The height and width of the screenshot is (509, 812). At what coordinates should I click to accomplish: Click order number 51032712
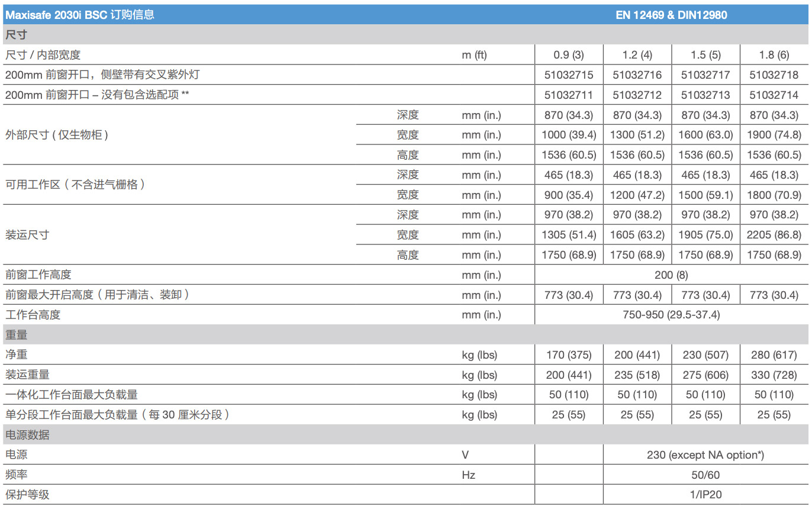click(x=637, y=95)
